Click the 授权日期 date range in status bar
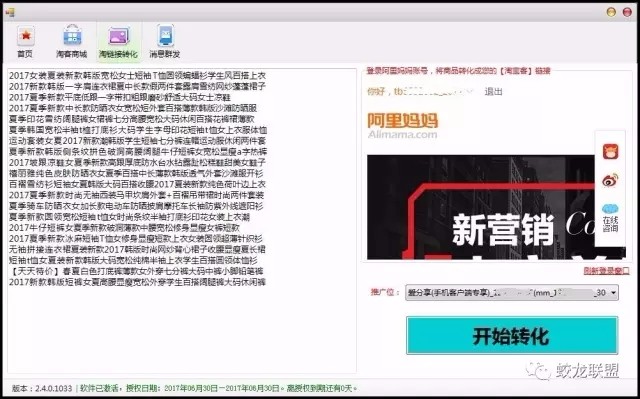 tap(204, 388)
